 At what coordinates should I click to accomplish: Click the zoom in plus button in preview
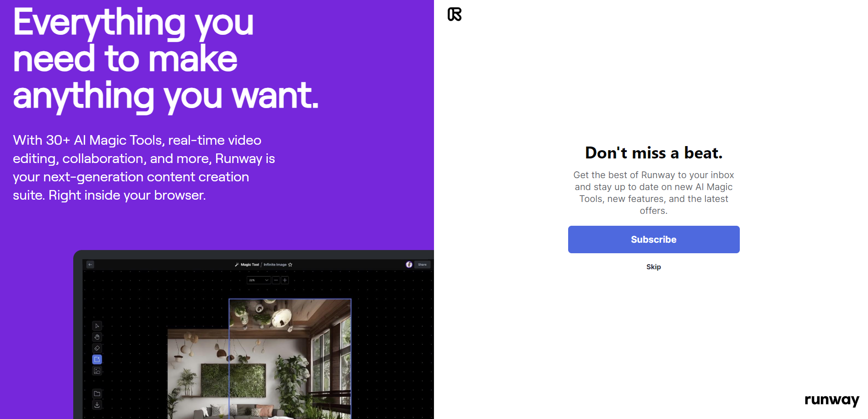tap(285, 280)
